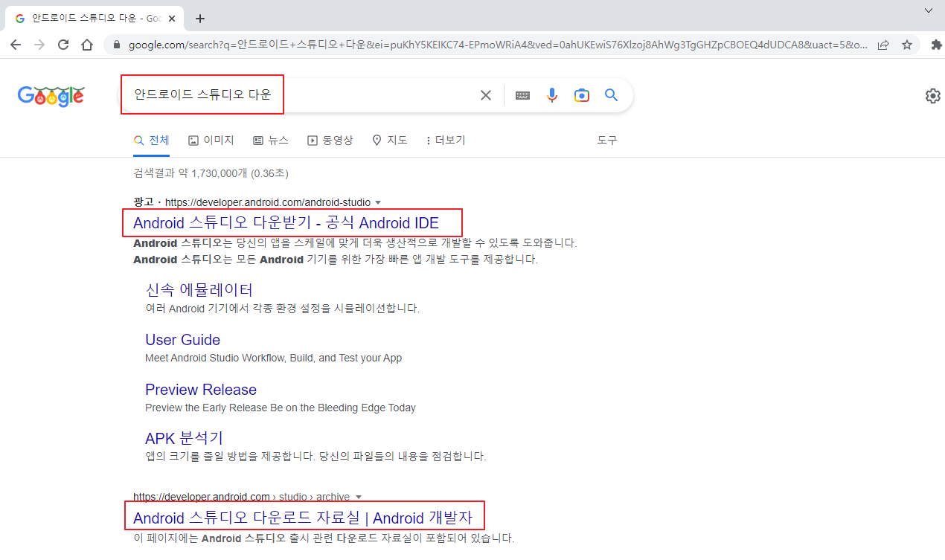Click the developer.android.com › studio › archive URL
Viewport: 945px width, 560px height.
241,497
